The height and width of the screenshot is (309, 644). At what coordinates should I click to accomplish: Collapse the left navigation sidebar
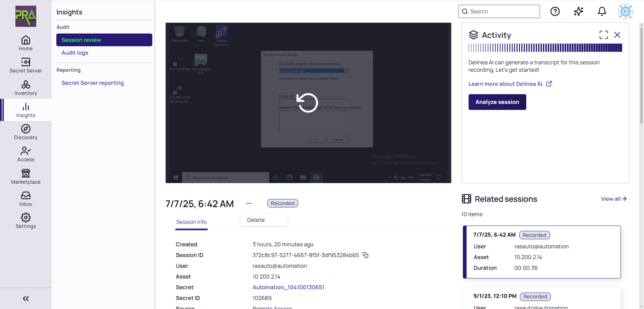point(25,298)
